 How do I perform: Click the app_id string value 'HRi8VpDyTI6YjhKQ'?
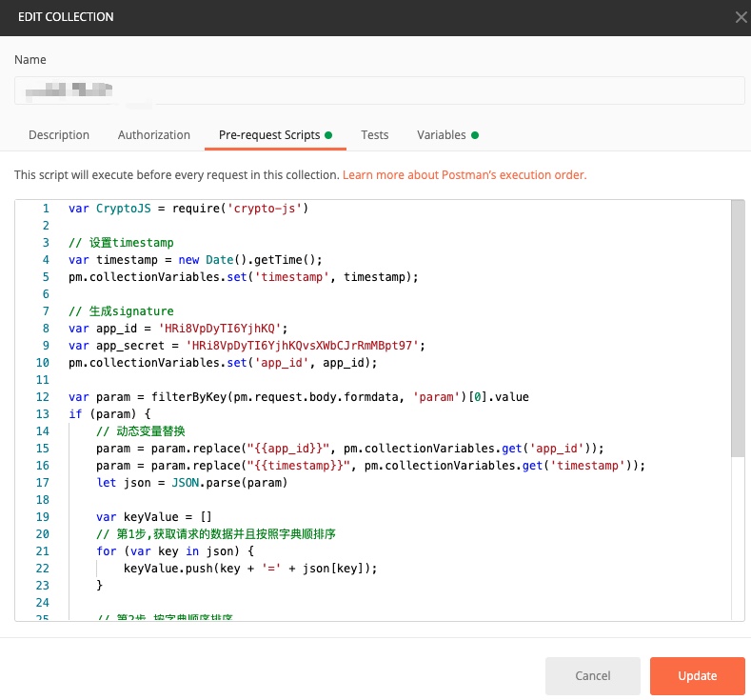(x=219, y=329)
